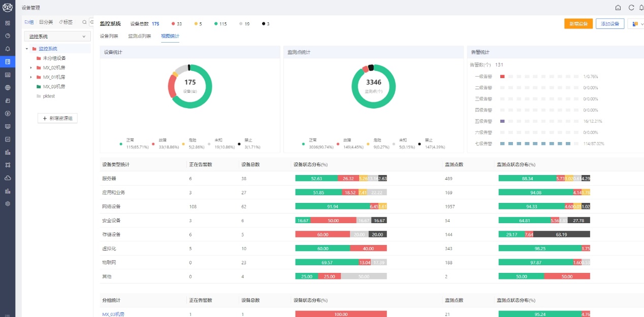Image resolution: width=644 pixels, height=317 pixels.
Task: Switch to the 监测点列表 tab
Action: pos(139,36)
